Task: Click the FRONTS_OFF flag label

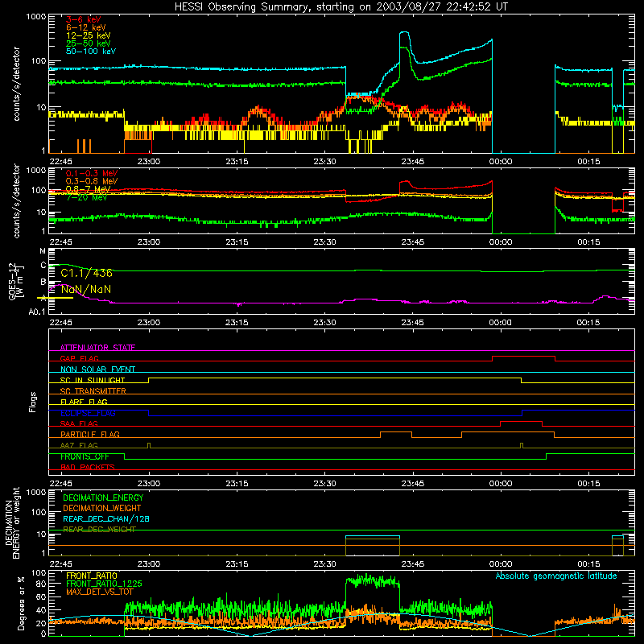Action: (x=85, y=456)
